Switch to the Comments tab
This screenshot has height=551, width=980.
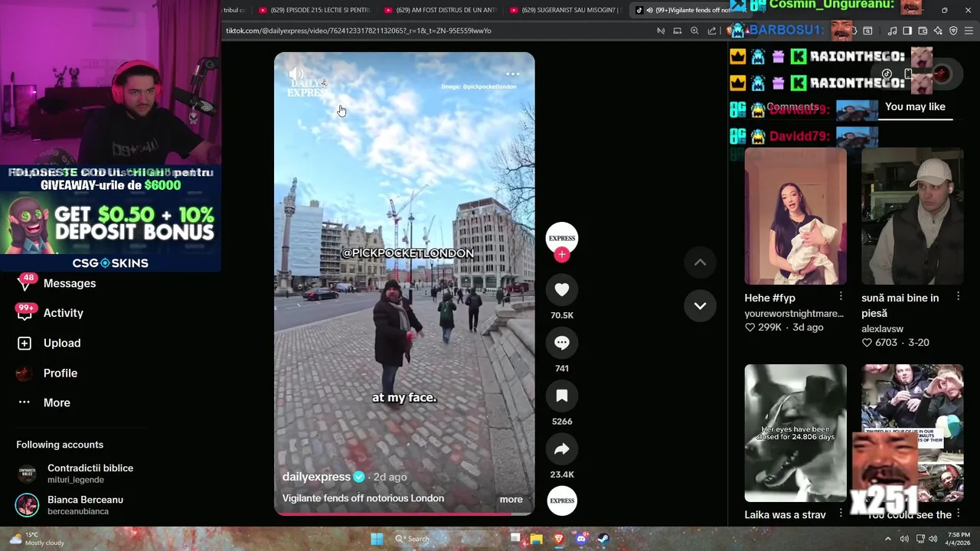[792, 107]
